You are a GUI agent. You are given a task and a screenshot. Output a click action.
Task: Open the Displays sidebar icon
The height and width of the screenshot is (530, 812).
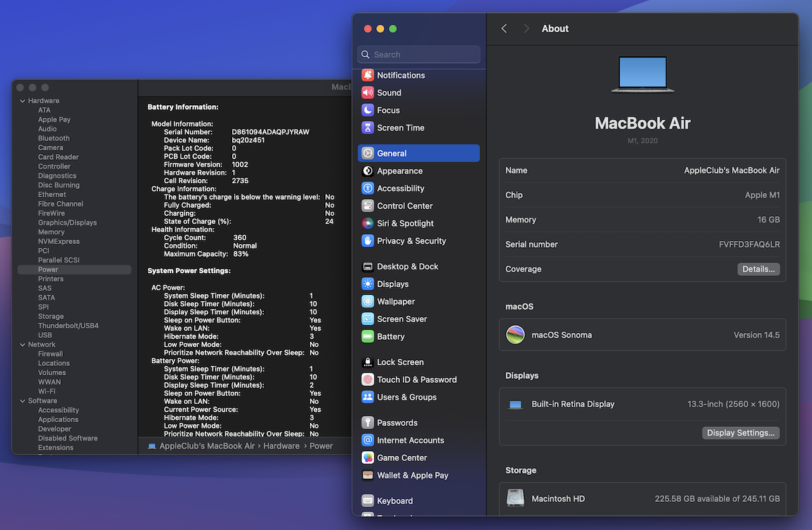[368, 284]
